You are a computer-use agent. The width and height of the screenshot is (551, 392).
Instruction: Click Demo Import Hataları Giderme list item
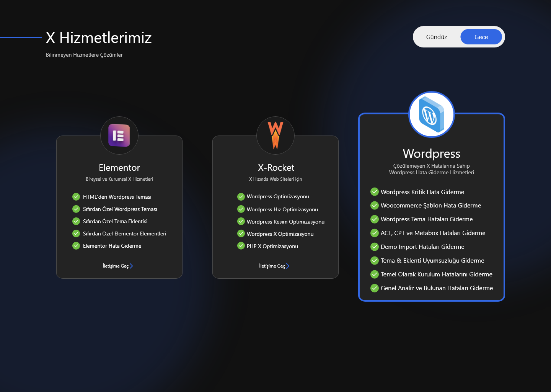point(422,247)
